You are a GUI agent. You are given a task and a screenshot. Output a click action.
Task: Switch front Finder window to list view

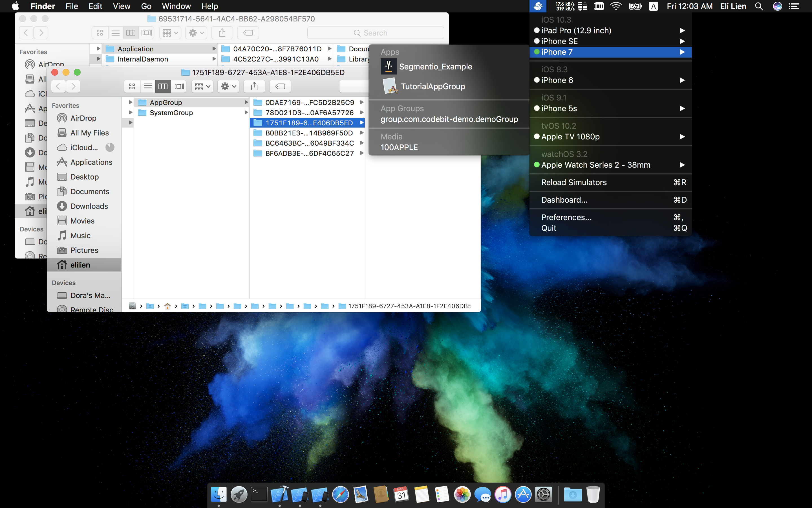pos(148,86)
